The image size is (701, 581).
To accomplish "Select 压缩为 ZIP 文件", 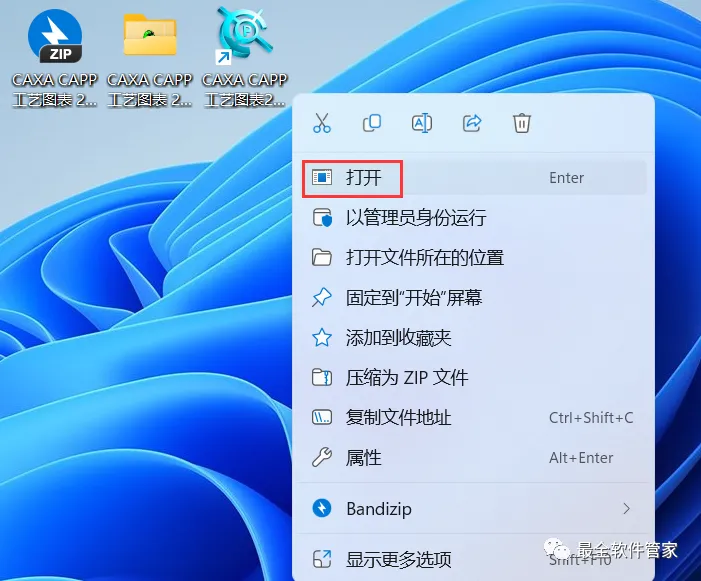I will [x=474, y=378].
